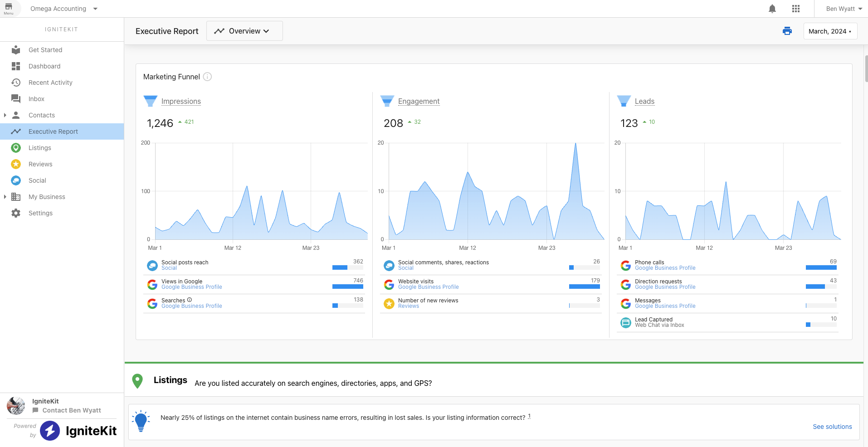Screen dimensions: 868x447
Task: Open the Recent Activity panel
Action: point(50,83)
